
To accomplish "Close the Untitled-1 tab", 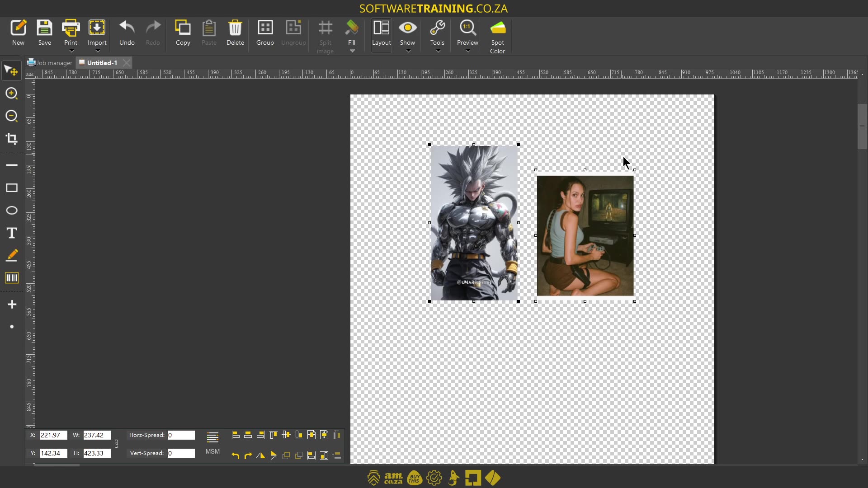I will (127, 63).
